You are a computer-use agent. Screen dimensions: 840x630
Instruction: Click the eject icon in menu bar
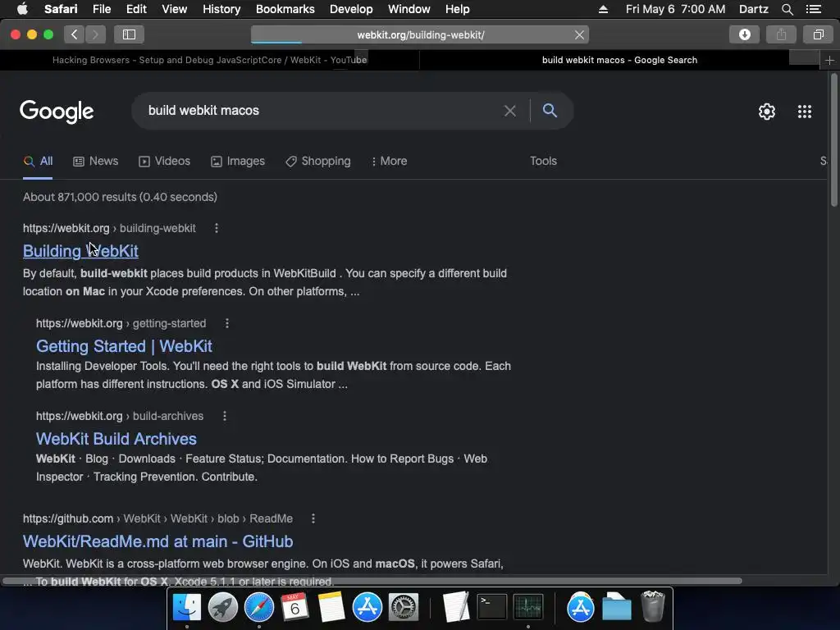pyautogui.click(x=603, y=9)
